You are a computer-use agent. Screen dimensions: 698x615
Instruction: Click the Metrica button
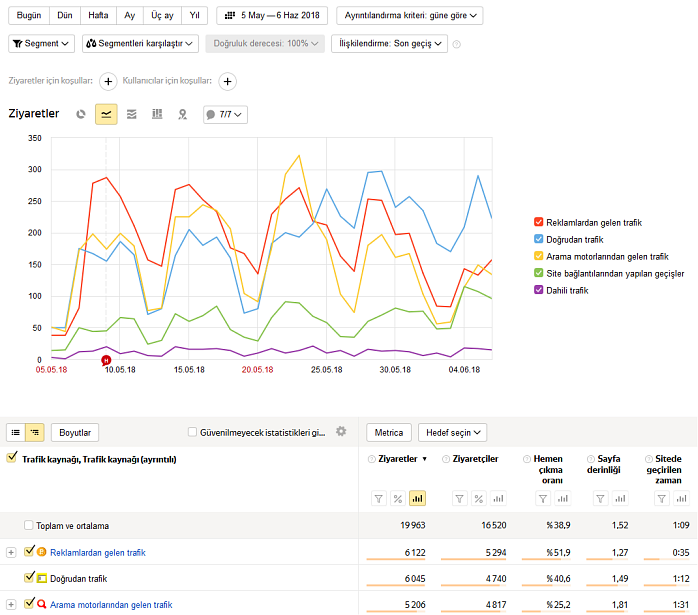(389, 433)
